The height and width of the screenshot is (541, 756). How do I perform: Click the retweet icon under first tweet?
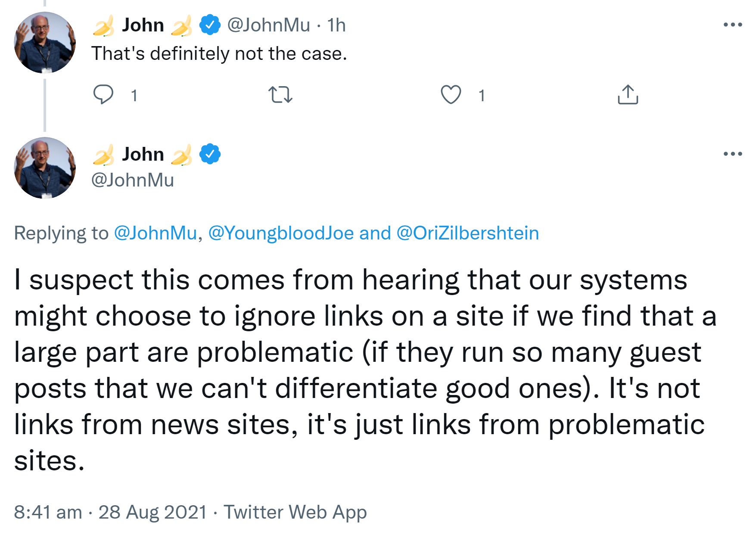pyautogui.click(x=280, y=94)
